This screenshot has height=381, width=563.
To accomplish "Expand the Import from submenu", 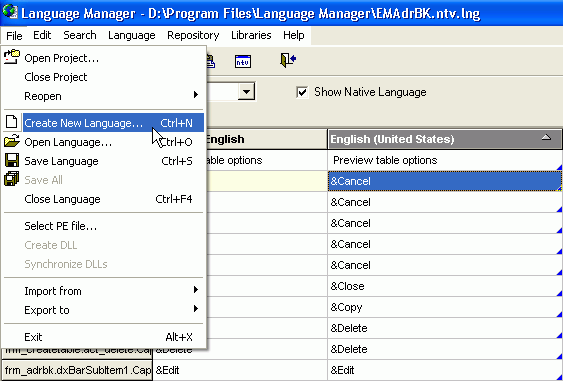I will [196, 289].
